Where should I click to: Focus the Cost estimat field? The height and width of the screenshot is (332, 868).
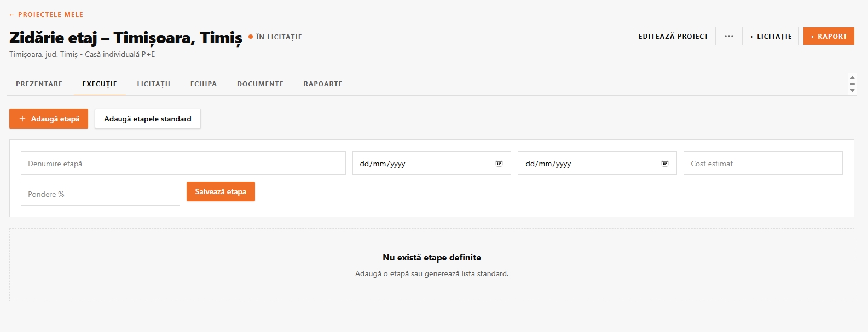[763, 163]
